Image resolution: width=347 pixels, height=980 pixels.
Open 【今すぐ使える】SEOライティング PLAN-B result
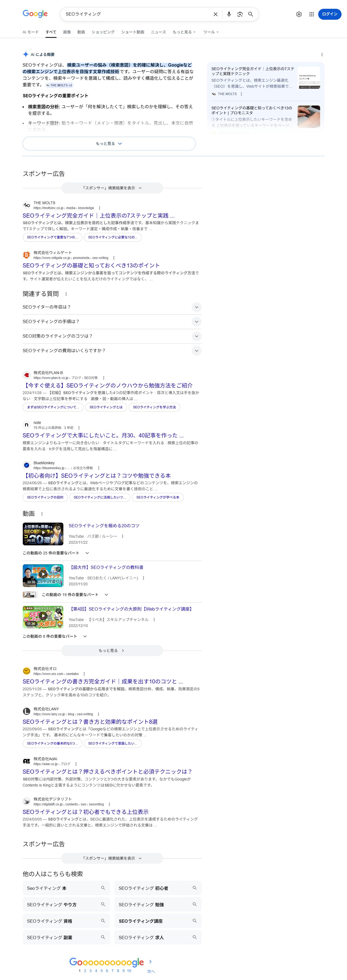tap(108, 386)
